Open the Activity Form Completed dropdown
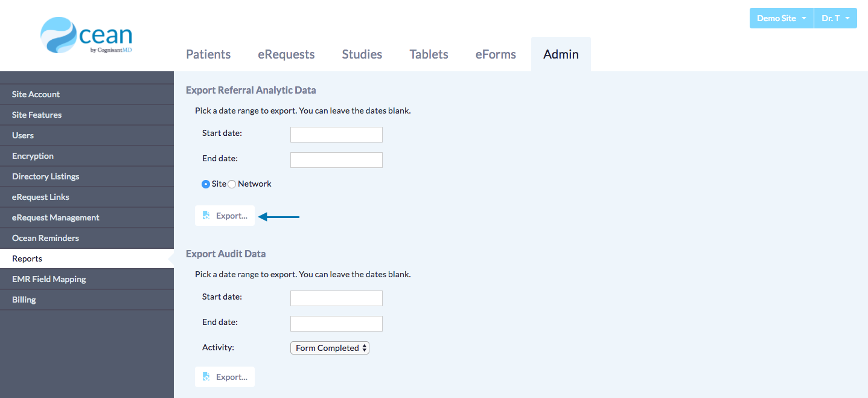Viewport: 868px width, 398px height. pyautogui.click(x=330, y=348)
